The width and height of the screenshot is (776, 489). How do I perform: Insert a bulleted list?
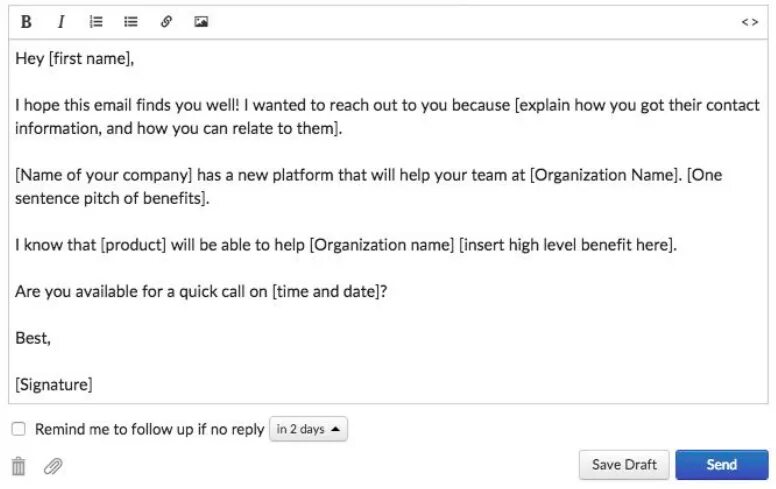click(x=131, y=22)
